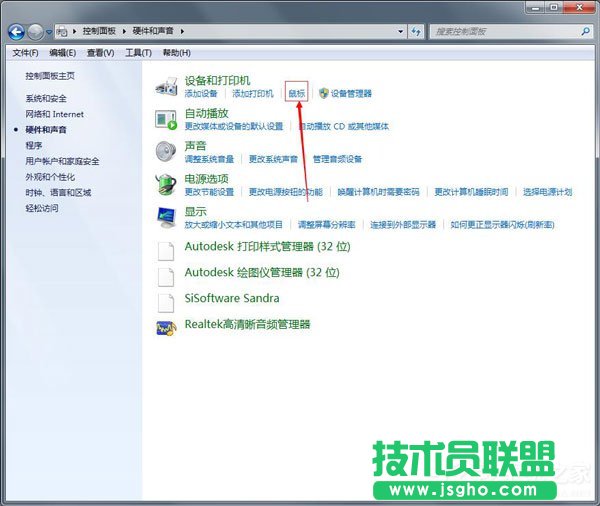Click the Power Options battery icon

click(x=166, y=184)
